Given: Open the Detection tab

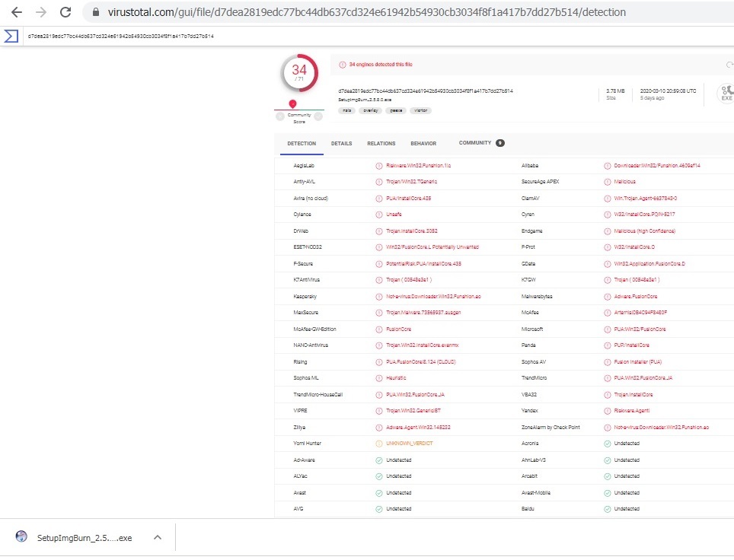Looking at the screenshot, I should (302, 144).
